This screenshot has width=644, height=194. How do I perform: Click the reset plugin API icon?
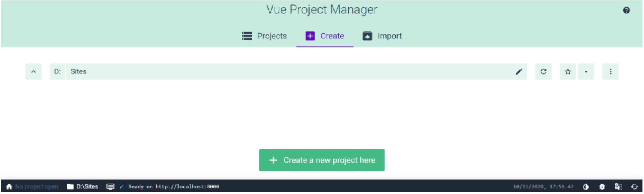coord(634,187)
